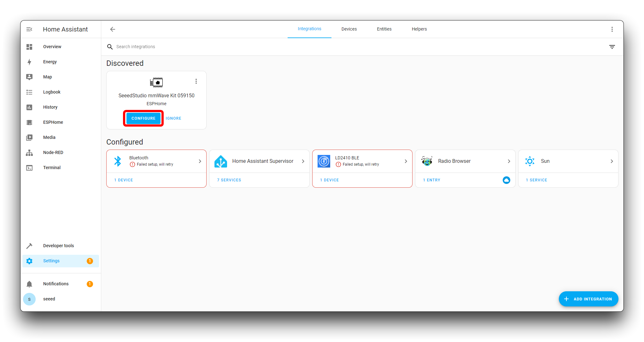This screenshot has width=644, height=342.
Task: Switch to the Devices tab
Action: coord(349,29)
